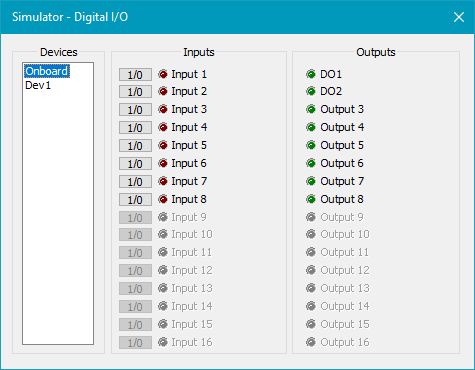Toggle the 1/0 button for Input 5
Image resolution: width=475 pixels, height=370 pixels.
[x=135, y=146]
